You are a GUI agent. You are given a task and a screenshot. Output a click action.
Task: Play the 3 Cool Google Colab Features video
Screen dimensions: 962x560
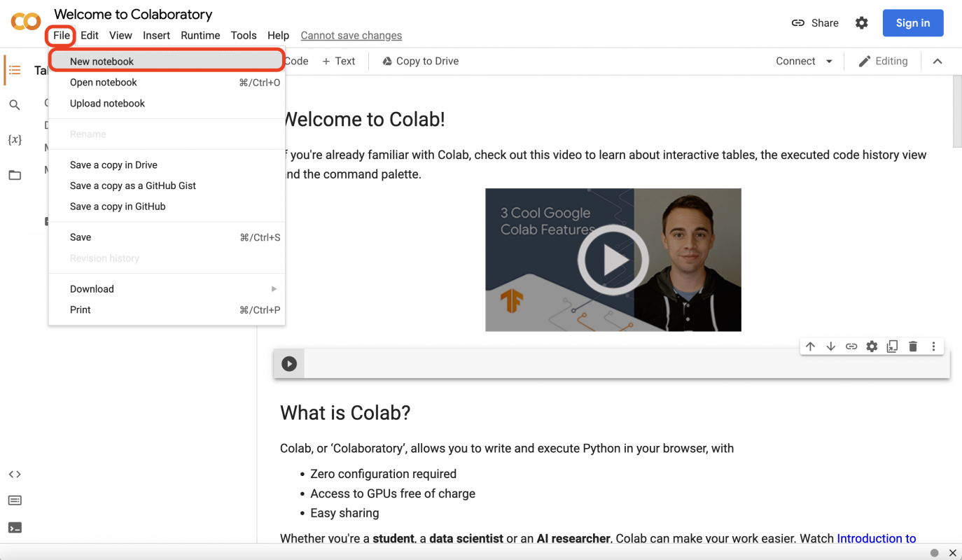(x=613, y=260)
